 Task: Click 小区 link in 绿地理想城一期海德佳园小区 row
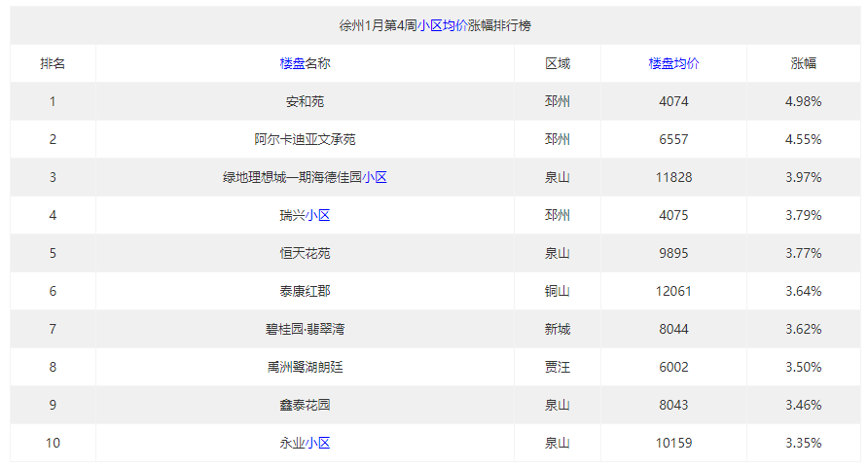tap(375, 178)
